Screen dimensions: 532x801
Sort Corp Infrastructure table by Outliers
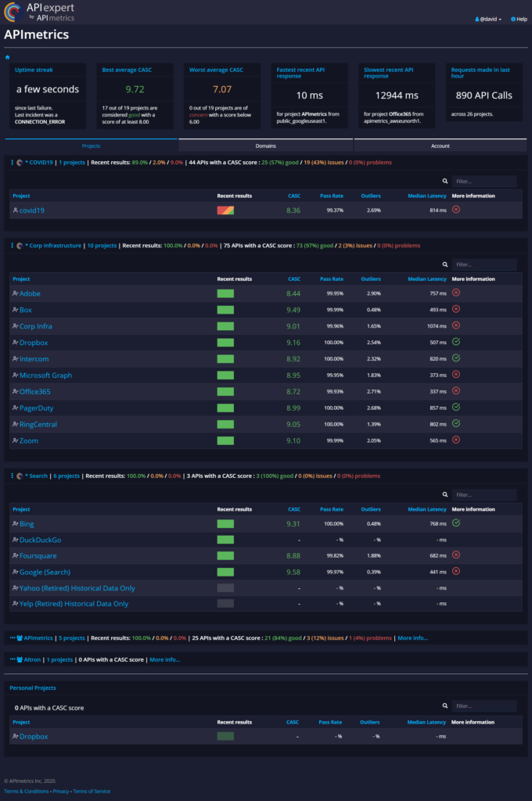(x=371, y=279)
